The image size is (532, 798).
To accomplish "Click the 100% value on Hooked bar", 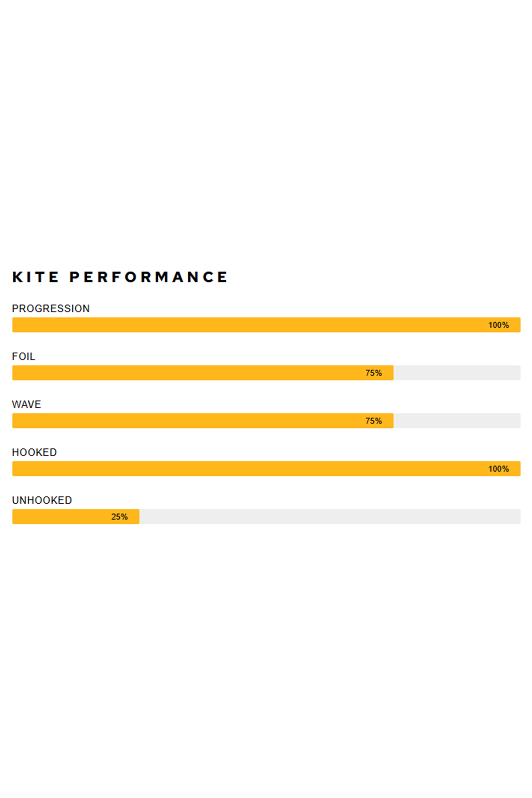I will 498,469.
